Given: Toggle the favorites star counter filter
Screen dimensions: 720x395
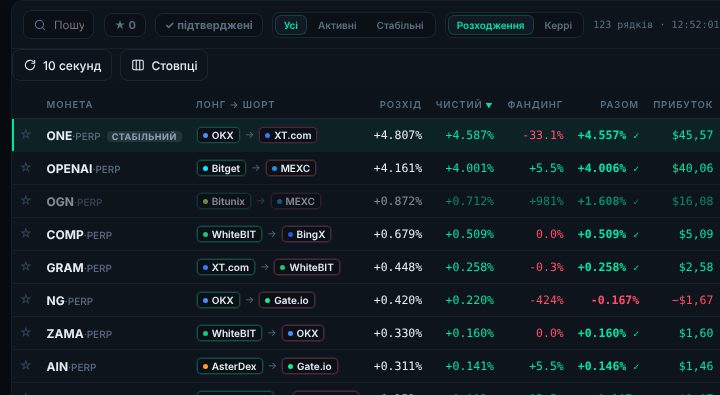Looking at the screenshot, I should [125, 25].
